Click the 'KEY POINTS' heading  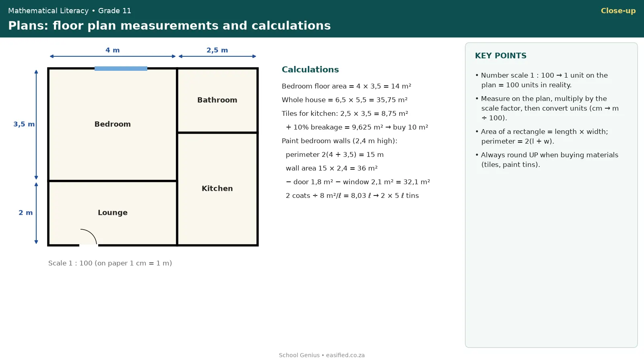point(501,56)
